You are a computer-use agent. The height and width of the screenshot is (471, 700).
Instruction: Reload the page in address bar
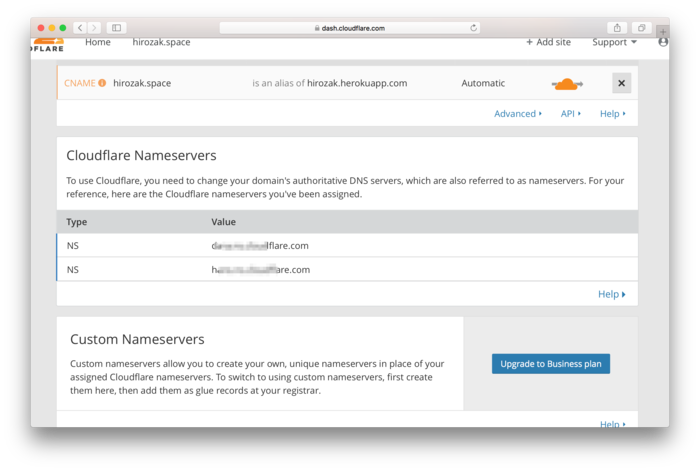pyautogui.click(x=473, y=28)
